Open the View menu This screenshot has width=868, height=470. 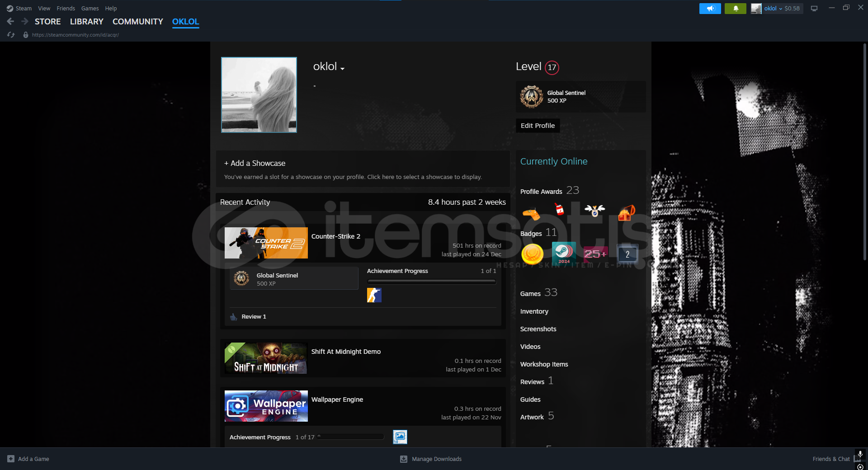(x=44, y=9)
